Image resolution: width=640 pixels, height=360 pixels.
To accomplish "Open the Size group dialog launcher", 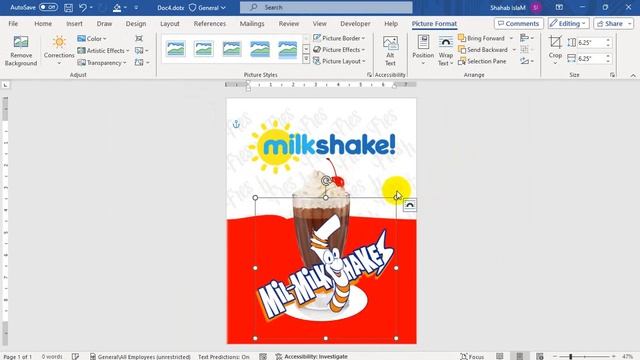I will (612, 75).
